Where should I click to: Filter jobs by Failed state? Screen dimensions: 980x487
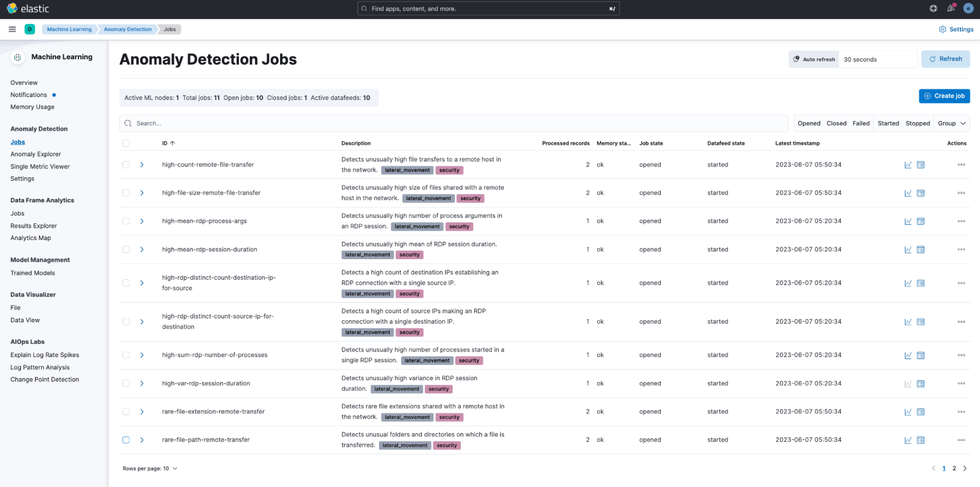[861, 123]
